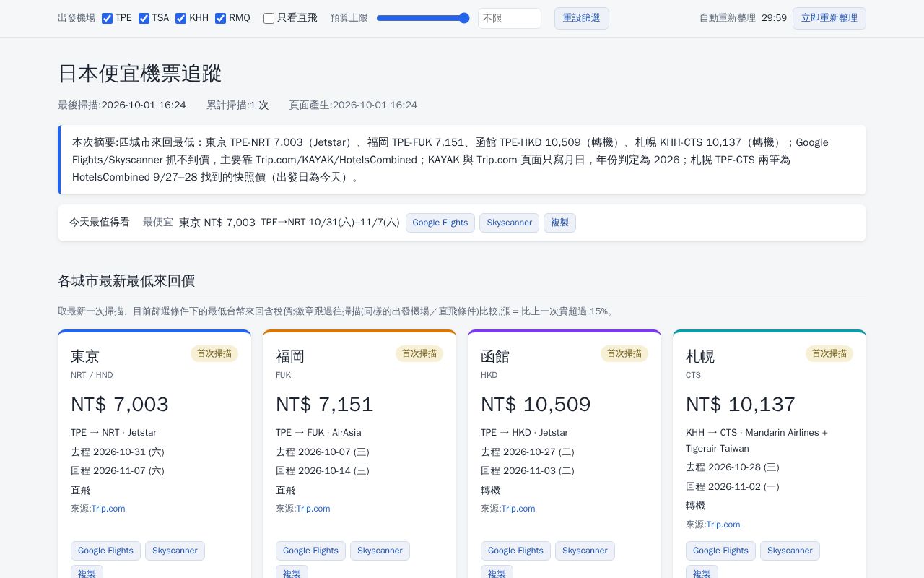The width and height of the screenshot is (924, 578).
Task: Click the 不限 budget input field
Action: pyautogui.click(x=510, y=18)
